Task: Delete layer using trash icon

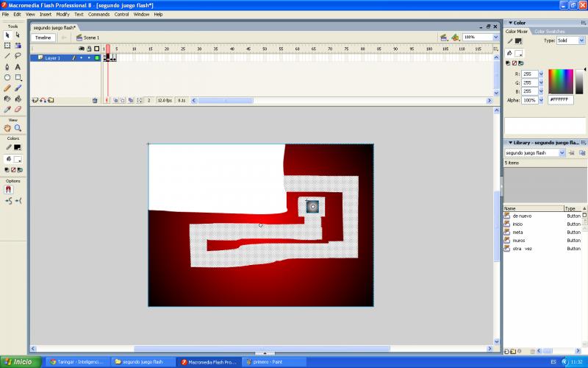Action: pos(95,100)
